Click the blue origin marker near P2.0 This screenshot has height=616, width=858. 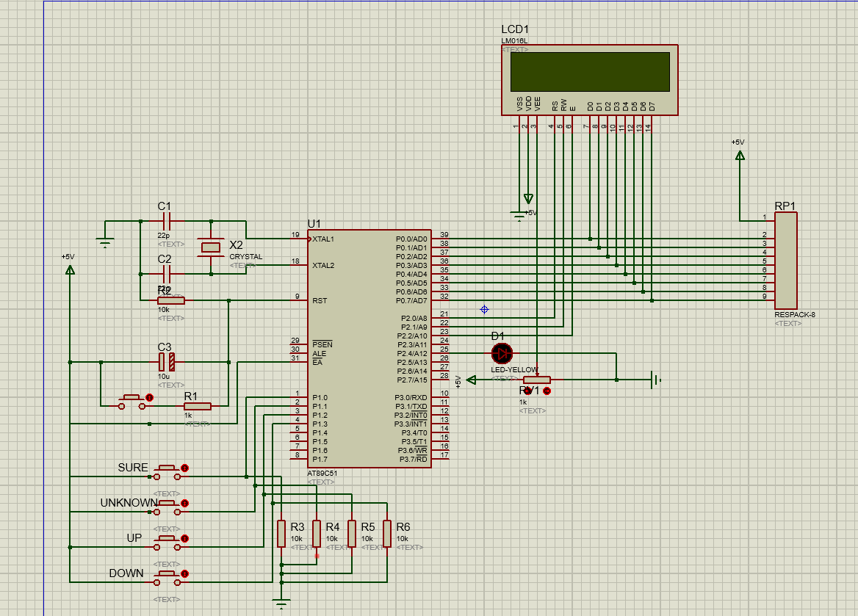484,310
